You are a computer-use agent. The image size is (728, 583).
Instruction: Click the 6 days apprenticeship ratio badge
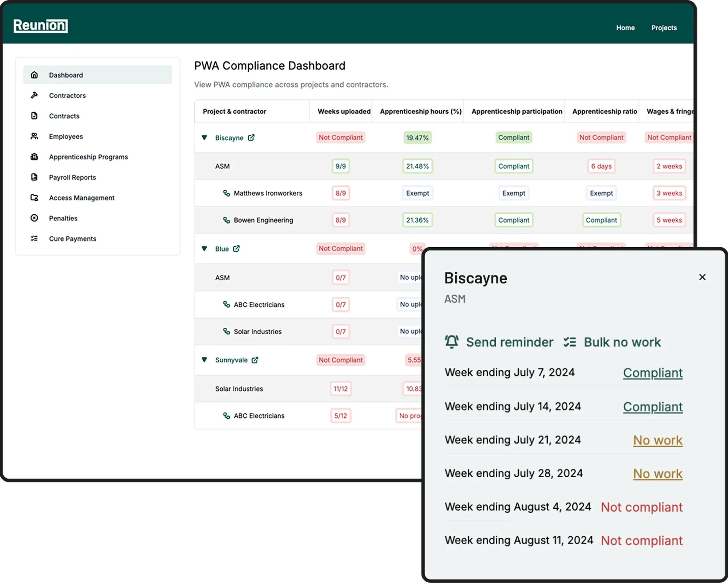point(601,166)
